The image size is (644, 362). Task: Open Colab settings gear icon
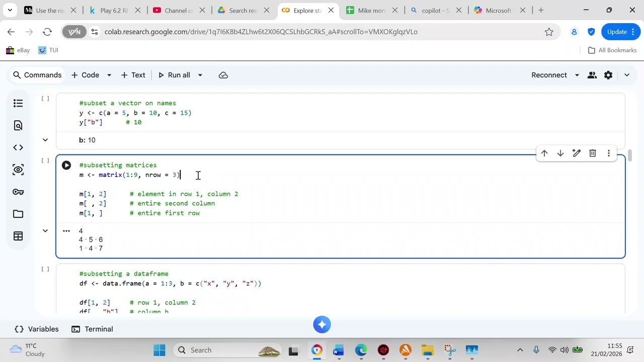tap(608, 75)
